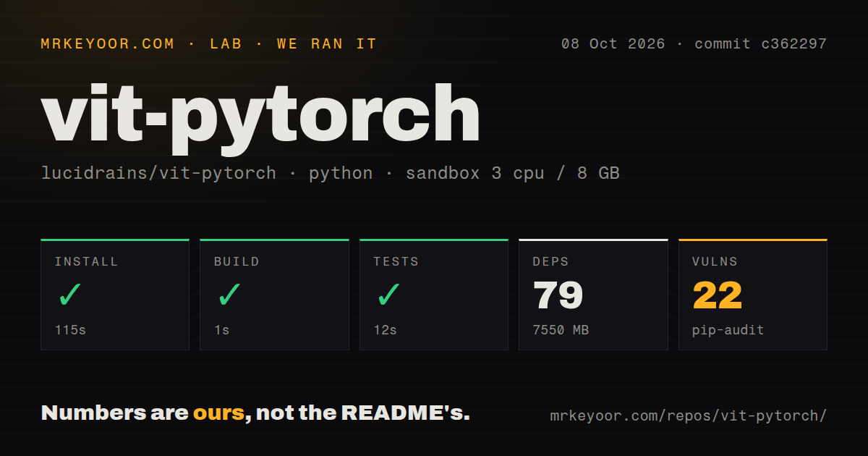Click the INSTALL card label
This screenshot has width=868, height=456.
[x=86, y=261]
